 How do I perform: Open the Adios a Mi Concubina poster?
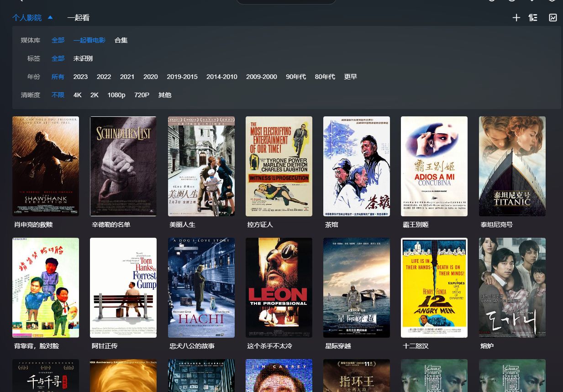[434, 166]
